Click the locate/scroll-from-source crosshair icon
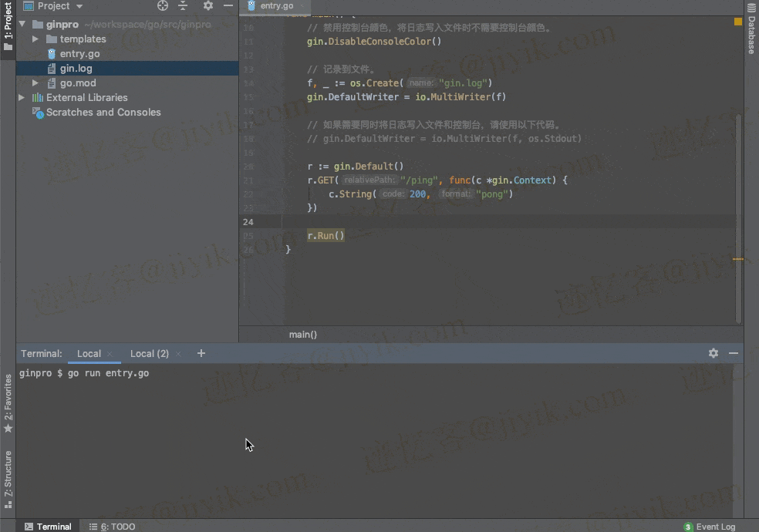The width and height of the screenshot is (759, 532). point(163,6)
